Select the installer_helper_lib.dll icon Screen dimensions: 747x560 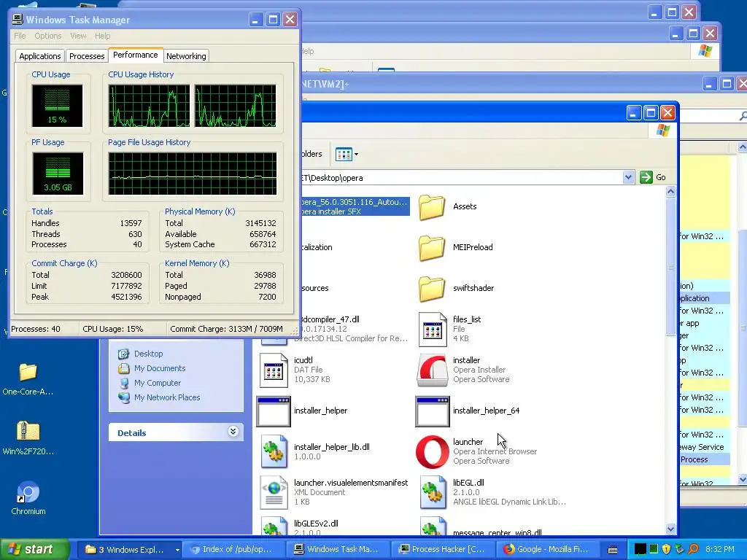pos(274,452)
